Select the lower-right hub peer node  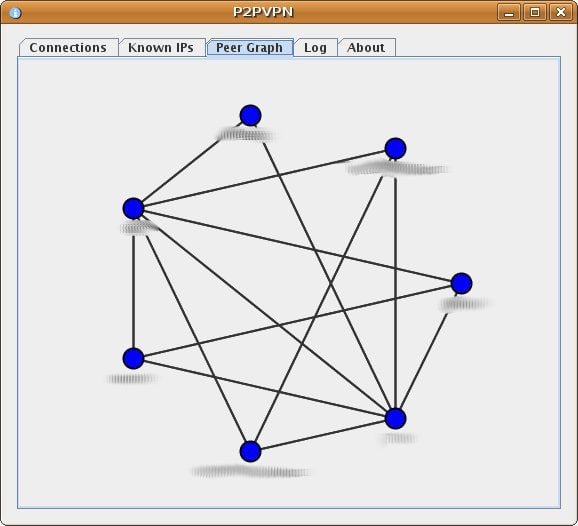[x=396, y=418]
